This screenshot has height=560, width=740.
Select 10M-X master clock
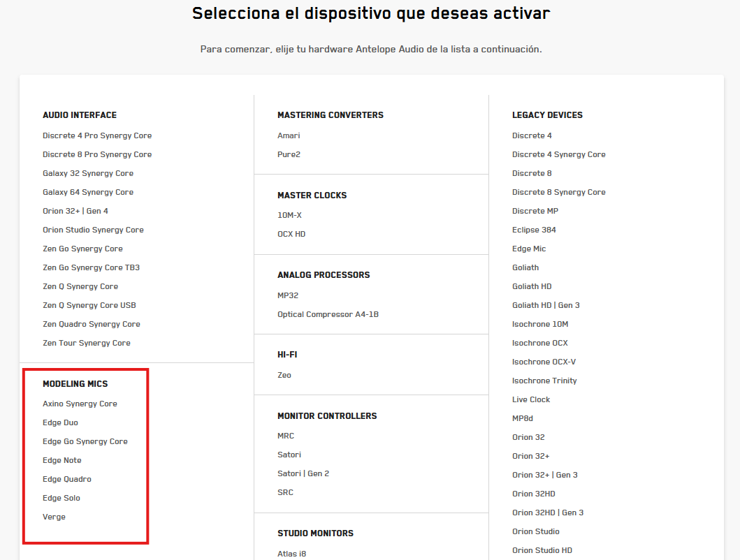point(289,215)
